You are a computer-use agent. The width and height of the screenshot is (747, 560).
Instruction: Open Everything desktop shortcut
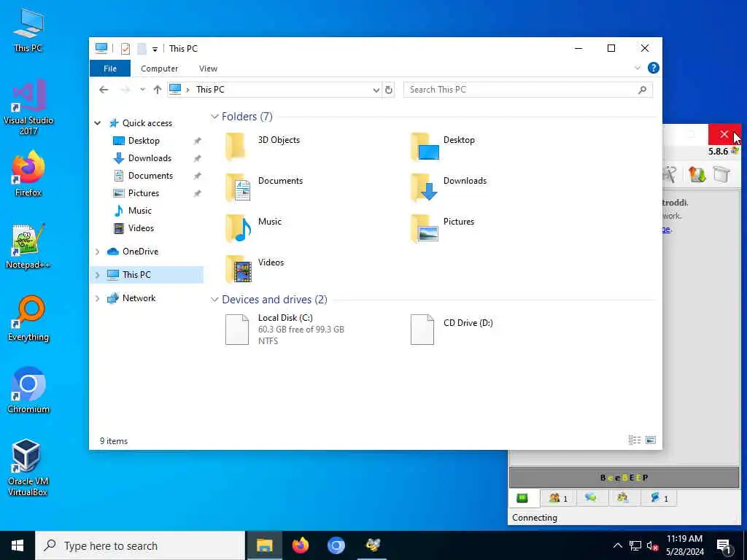click(28, 318)
